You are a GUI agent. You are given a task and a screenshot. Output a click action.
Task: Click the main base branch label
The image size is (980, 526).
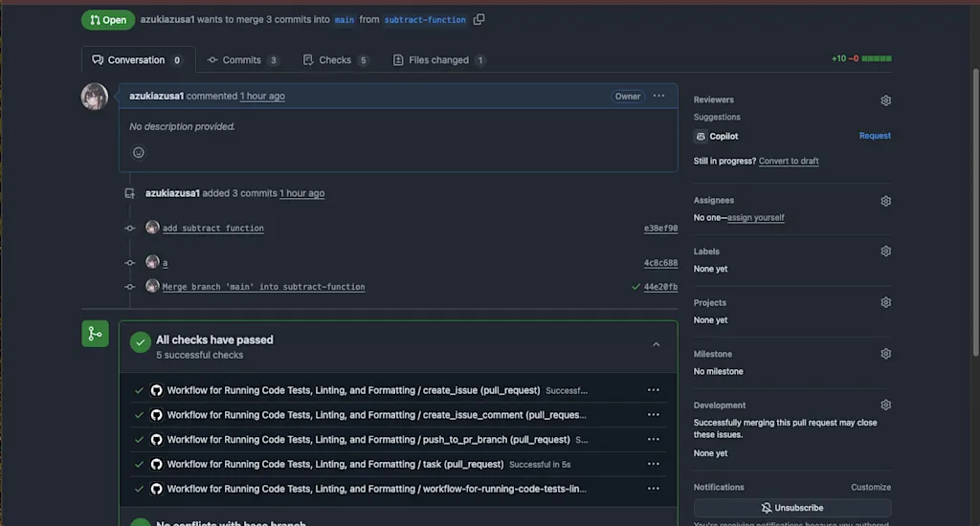click(x=345, y=20)
